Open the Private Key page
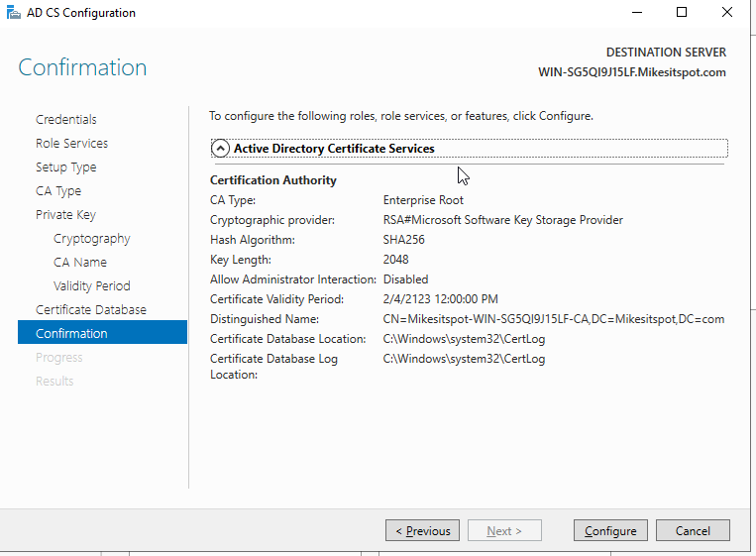 65,215
